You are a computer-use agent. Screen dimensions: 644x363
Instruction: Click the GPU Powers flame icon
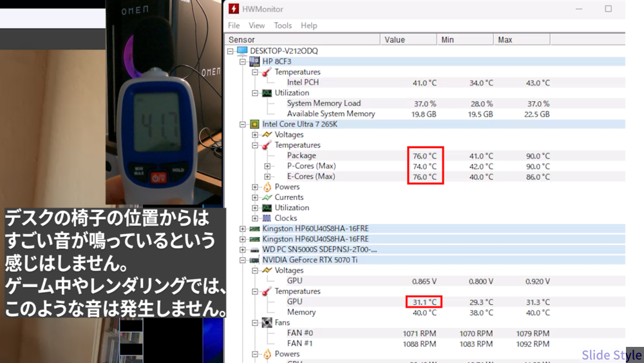click(267, 354)
